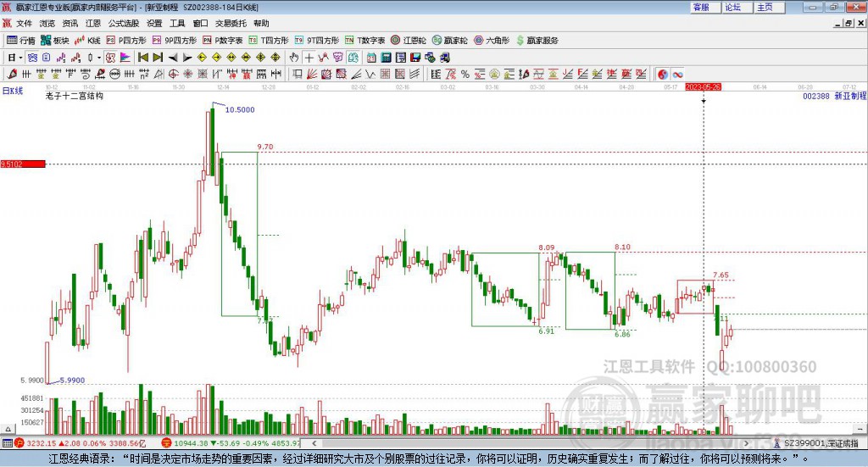This screenshot has width=868, height=467.
Task: Select the n² square tool icon
Action: [x=144, y=74]
